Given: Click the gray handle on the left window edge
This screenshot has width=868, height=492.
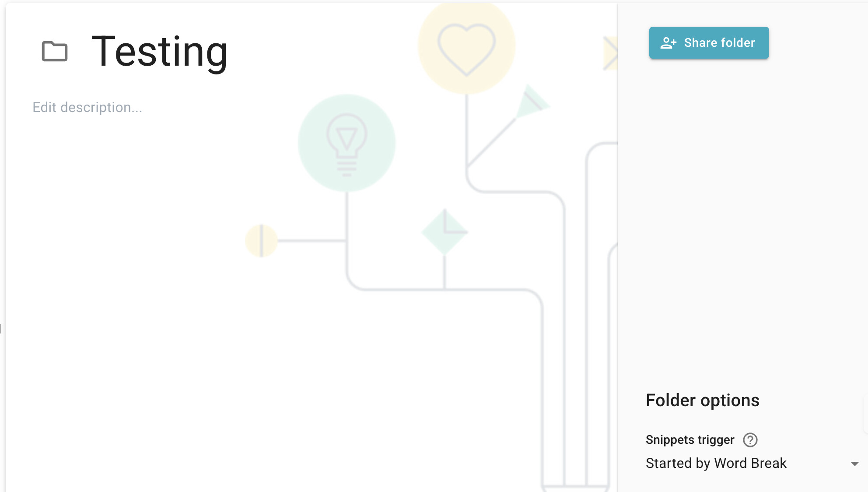Looking at the screenshot, I should [1, 328].
